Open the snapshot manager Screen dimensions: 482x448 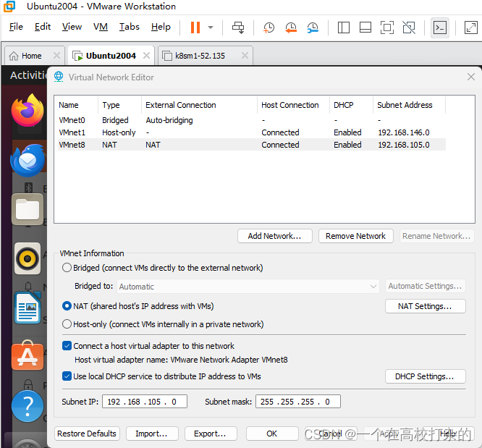tap(313, 28)
